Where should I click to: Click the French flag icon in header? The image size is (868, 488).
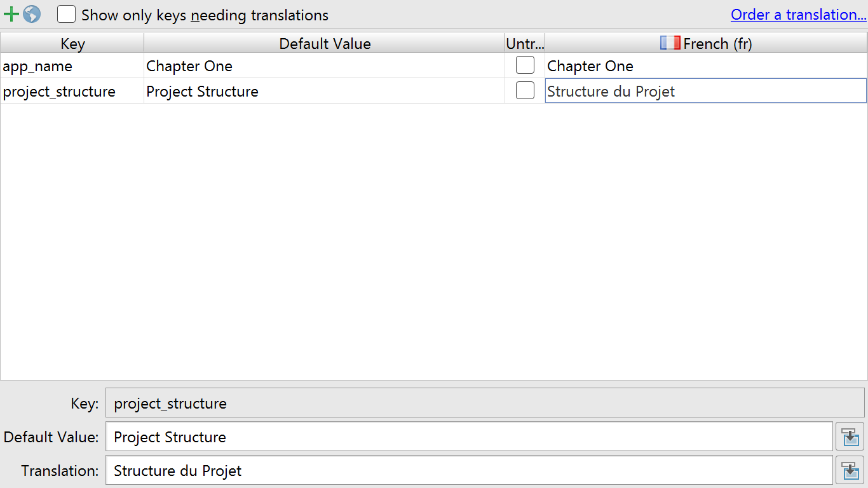click(x=670, y=43)
